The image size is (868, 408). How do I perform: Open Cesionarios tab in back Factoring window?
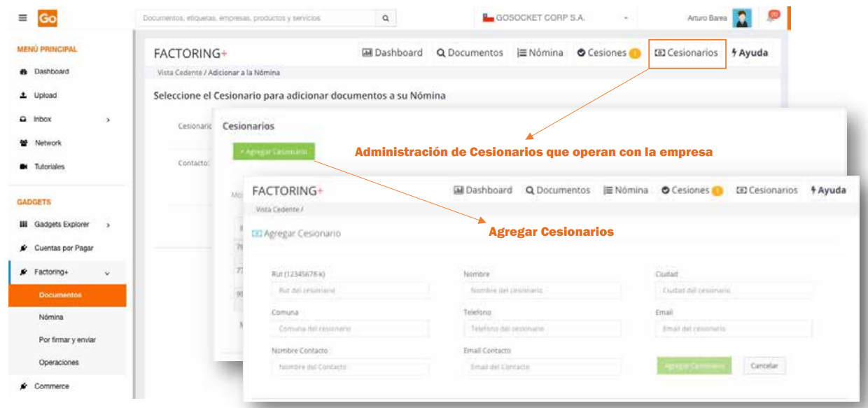pyautogui.click(x=686, y=52)
